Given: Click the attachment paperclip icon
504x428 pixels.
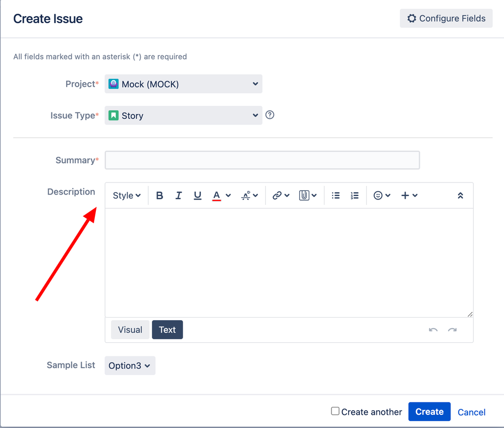Looking at the screenshot, I should tap(304, 196).
